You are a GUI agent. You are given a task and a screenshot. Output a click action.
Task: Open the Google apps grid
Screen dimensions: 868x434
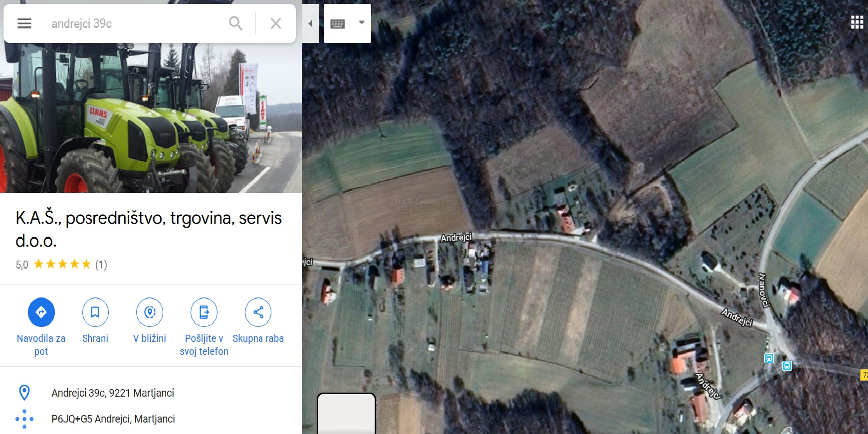point(857,22)
